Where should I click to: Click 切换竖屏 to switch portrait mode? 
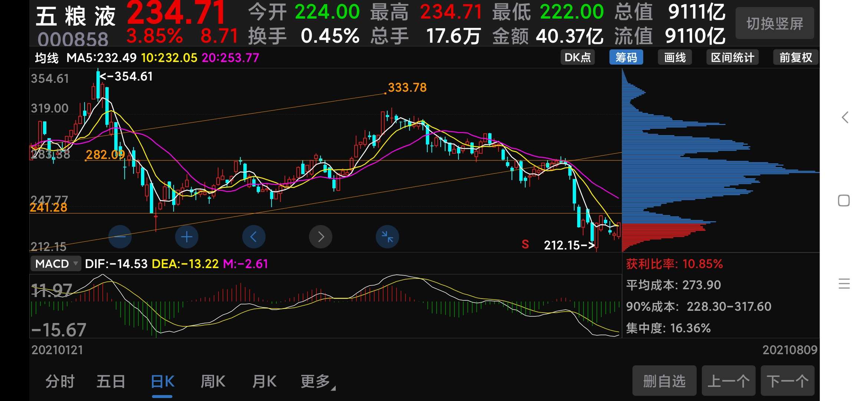tap(775, 23)
